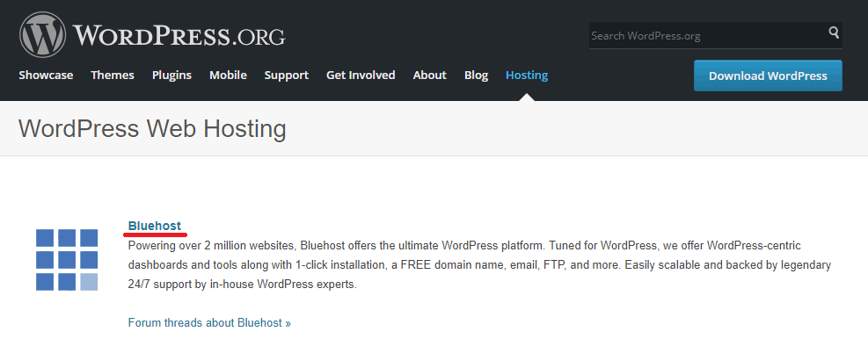Click the Bluehost description paragraph
The image size is (868, 339).
479,265
